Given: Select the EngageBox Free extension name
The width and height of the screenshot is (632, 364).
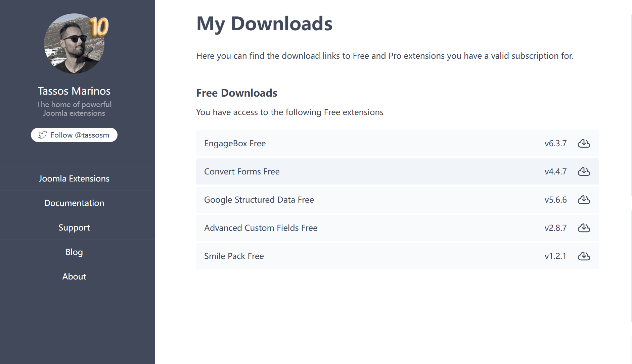Looking at the screenshot, I should coord(235,143).
